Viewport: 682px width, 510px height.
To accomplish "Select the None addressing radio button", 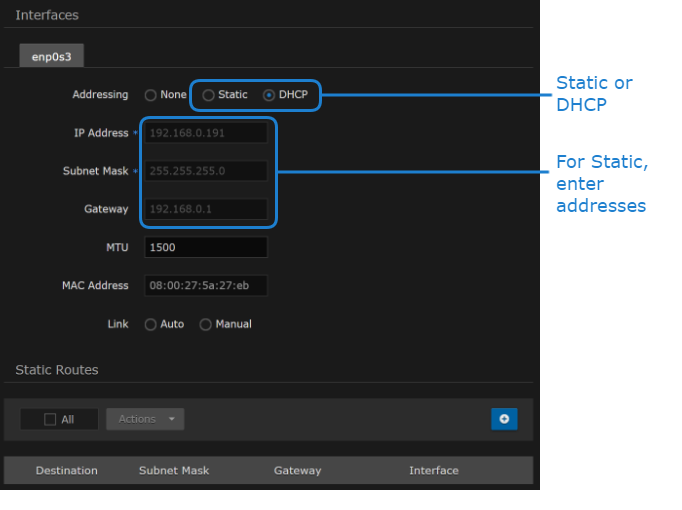I will pos(151,96).
